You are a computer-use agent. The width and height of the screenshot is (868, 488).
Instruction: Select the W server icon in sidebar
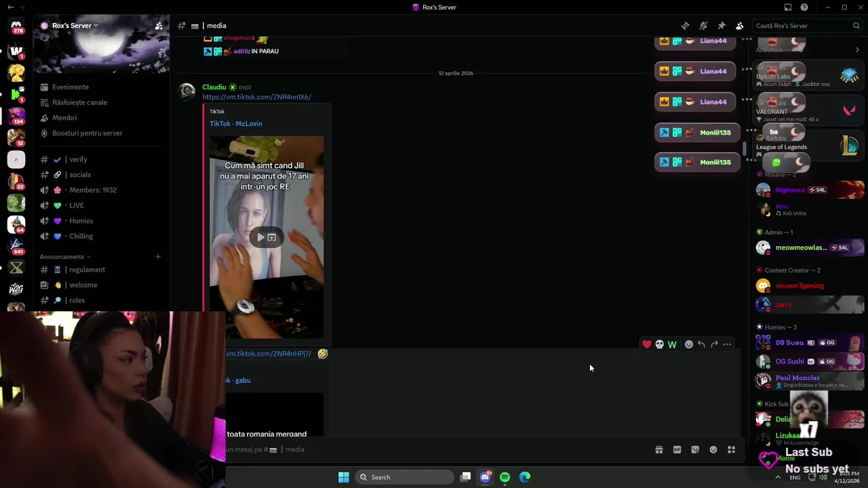16,51
